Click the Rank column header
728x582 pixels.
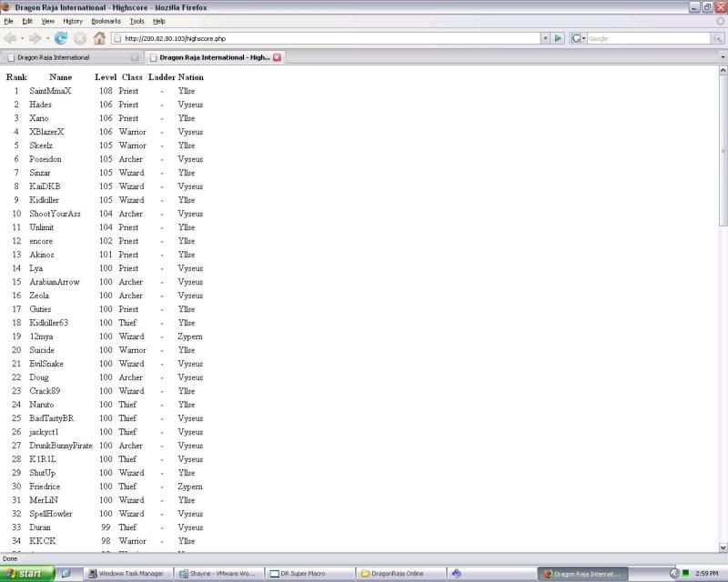pyautogui.click(x=16, y=77)
